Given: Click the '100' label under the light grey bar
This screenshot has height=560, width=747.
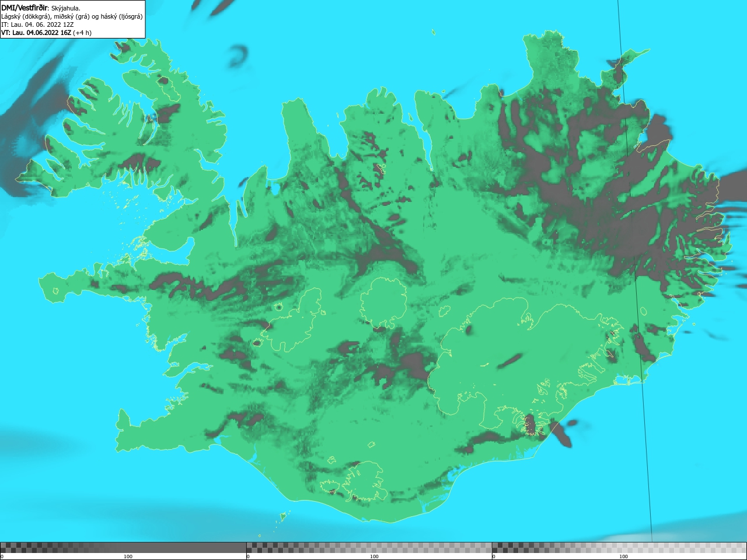Looking at the screenshot, I should pos(623,556).
